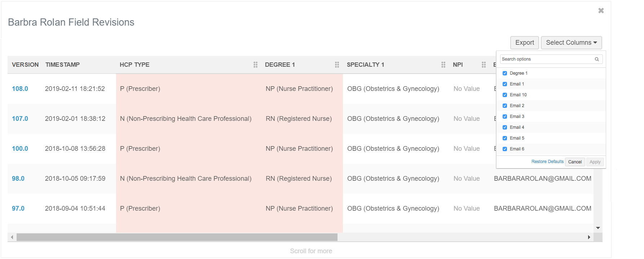The height and width of the screenshot is (259, 644).
Task: Click the NPI column drag handle
Action: [x=484, y=65]
